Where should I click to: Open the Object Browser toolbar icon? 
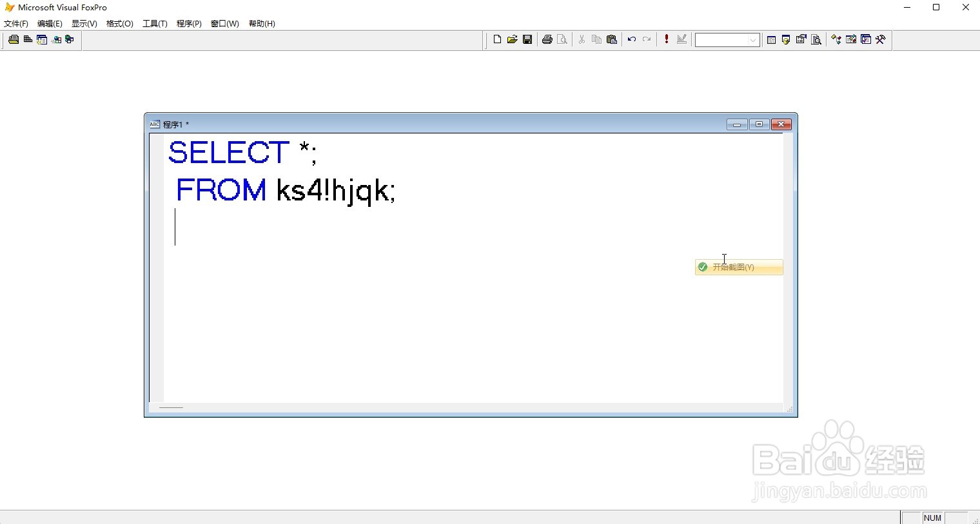[x=851, y=40]
